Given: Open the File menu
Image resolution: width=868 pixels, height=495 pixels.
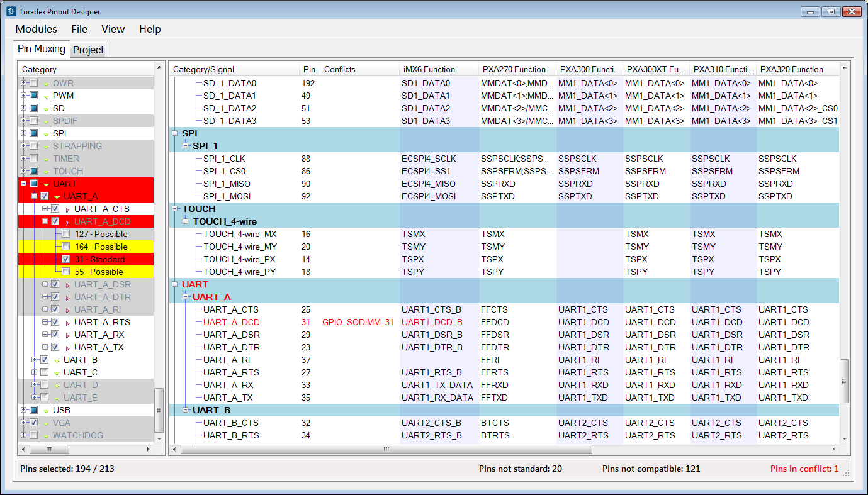Looking at the screenshot, I should (x=79, y=29).
